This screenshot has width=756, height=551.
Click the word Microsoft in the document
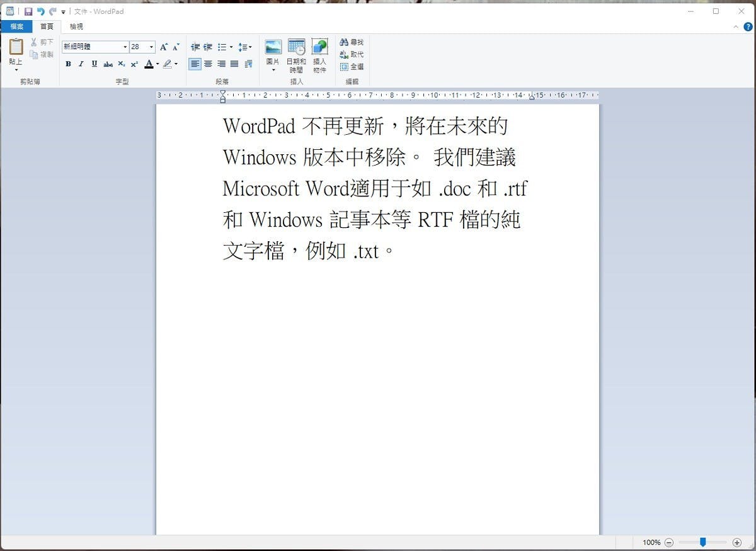pyautogui.click(x=261, y=188)
